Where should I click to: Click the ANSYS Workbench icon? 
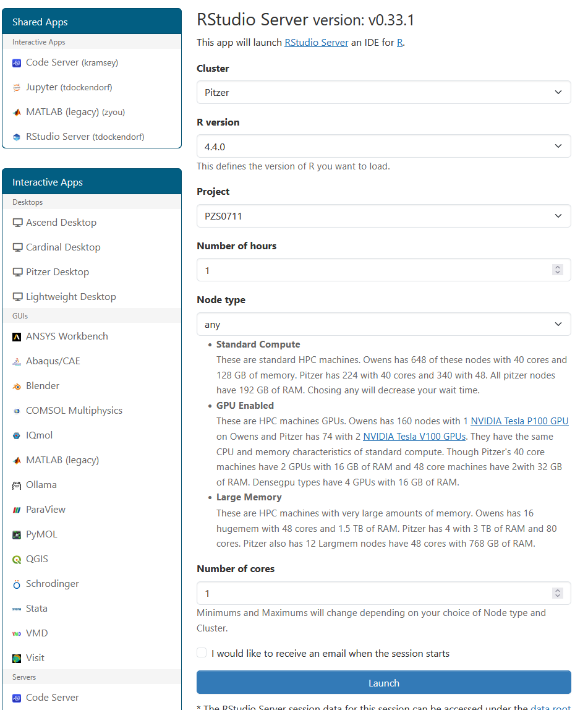coord(17,336)
